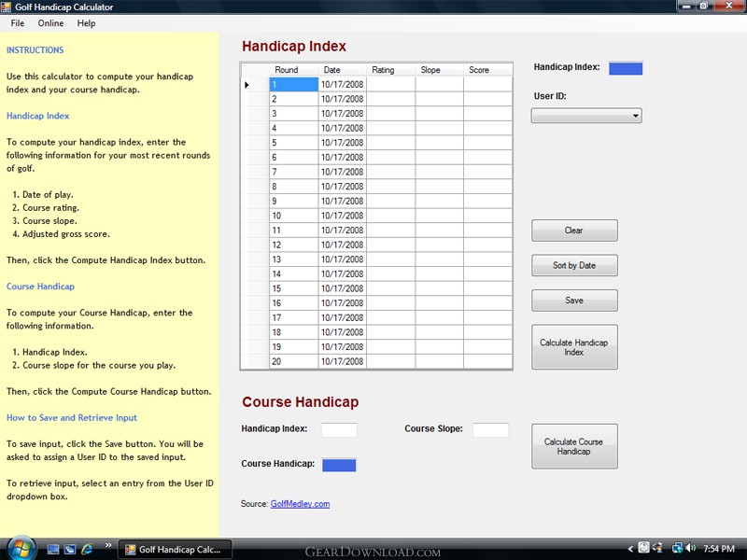Click the Handicap Index input field
Viewport: 747px width, 560px height.
pyautogui.click(x=339, y=429)
